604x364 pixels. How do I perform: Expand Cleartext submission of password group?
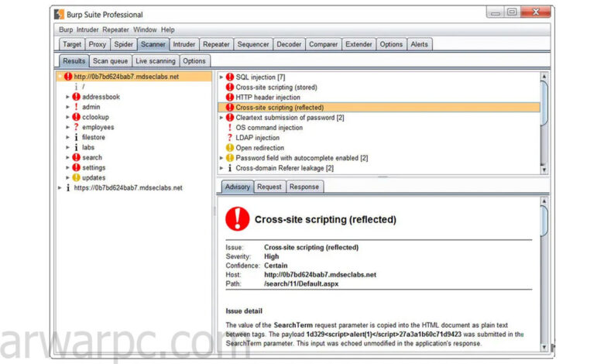click(221, 118)
